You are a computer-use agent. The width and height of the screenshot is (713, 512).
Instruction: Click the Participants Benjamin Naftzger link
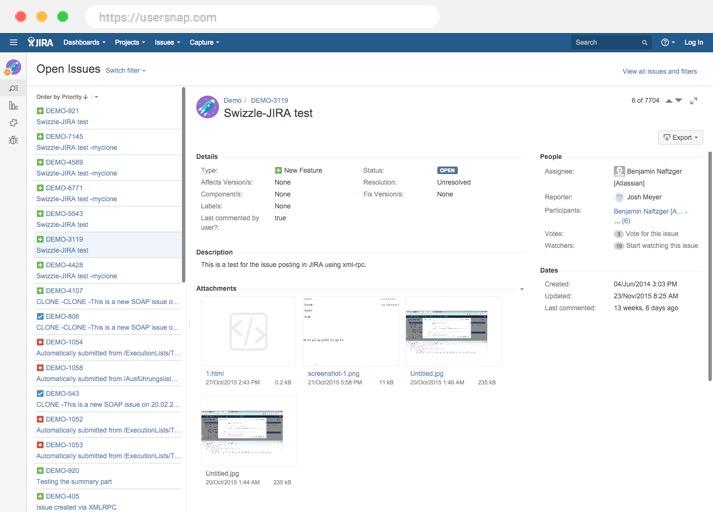pos(650,211)
